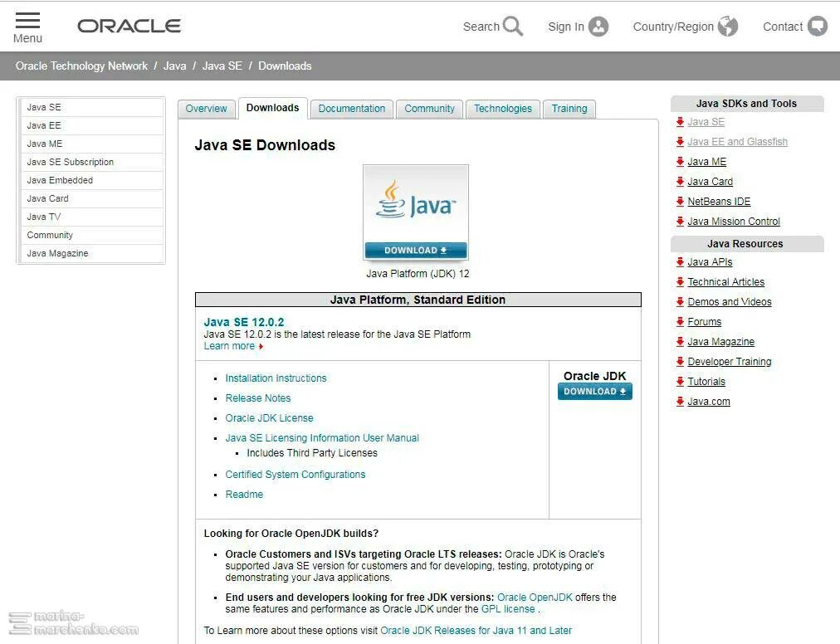The image size is (840, 644).
Task: Click the Contact chat bubble icon
Action: [817, 27]
